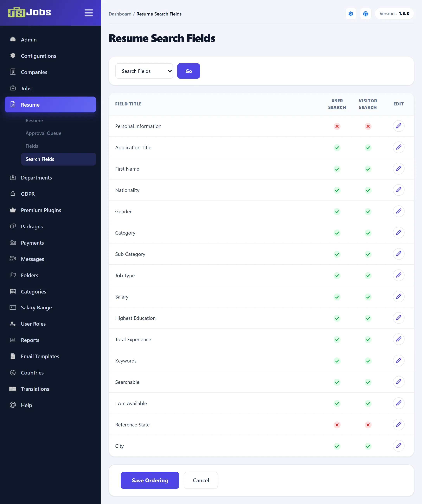This screenshot has height=504, width=422.
Task: Click the edit pencil for Personal Information
Action: pyautogui.click(x=399, y=126)
